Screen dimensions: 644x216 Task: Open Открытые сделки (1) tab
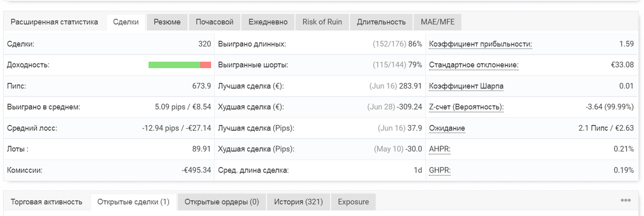pos(133,202)
